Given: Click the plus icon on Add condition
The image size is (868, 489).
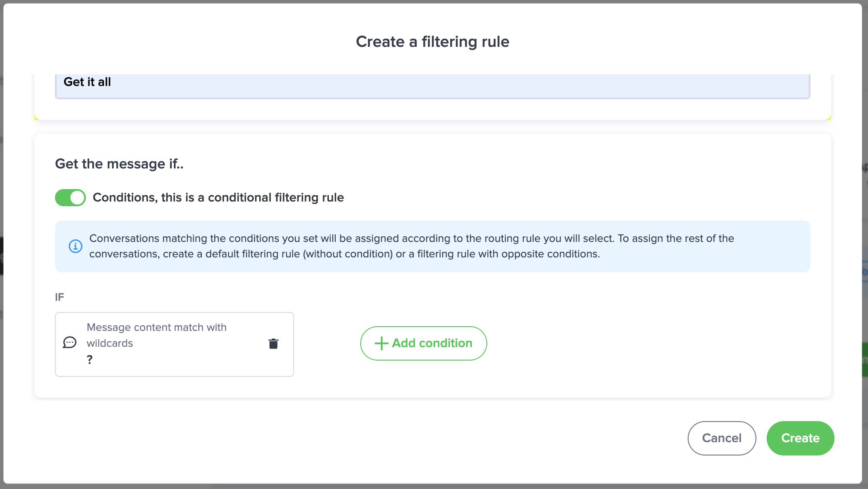Looking at the screenshot, I should point(381,343).
